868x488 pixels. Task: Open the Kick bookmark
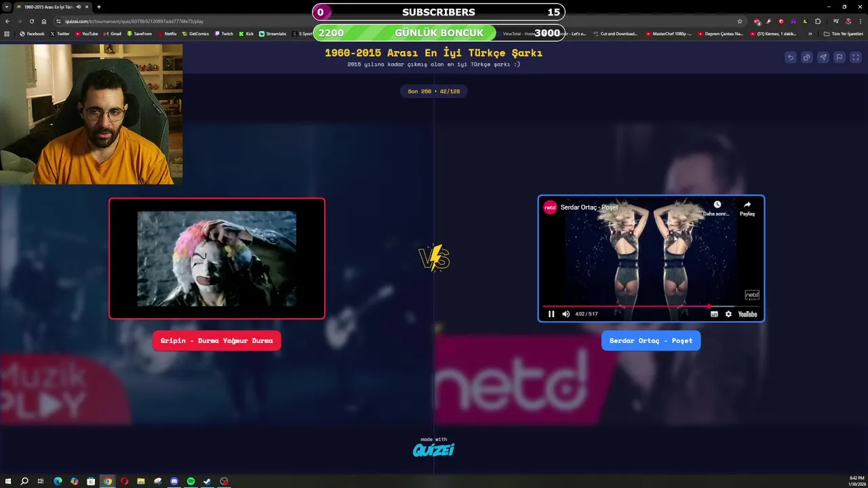(246, 34)
